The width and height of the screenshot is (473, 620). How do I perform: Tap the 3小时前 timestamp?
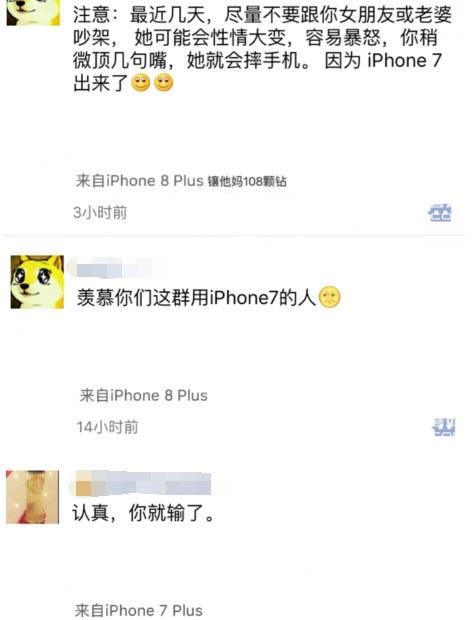click(x=100, y=213)
